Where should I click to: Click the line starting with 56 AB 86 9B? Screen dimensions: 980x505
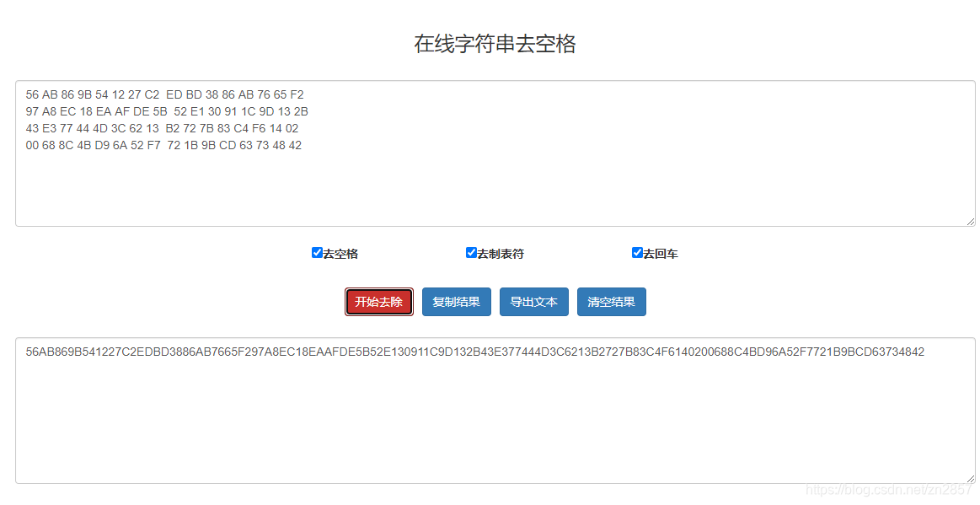pos(164,95)
